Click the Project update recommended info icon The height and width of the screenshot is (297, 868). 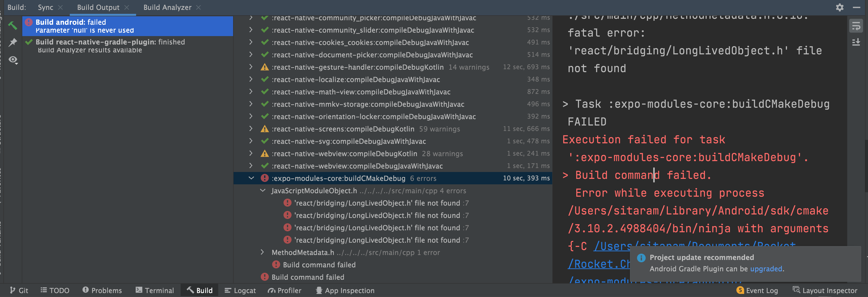point(641,258)
